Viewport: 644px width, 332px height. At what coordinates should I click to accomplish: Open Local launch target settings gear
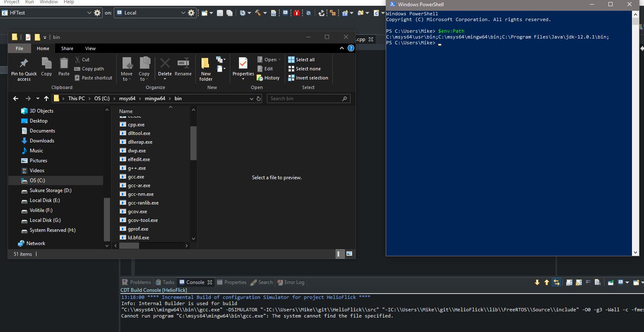click(x=191, y=13)
